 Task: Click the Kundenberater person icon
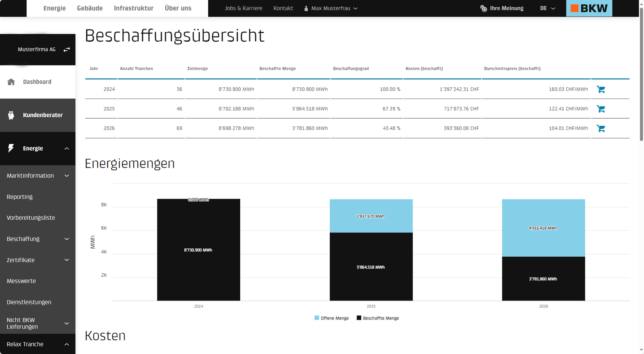[11, 115]
